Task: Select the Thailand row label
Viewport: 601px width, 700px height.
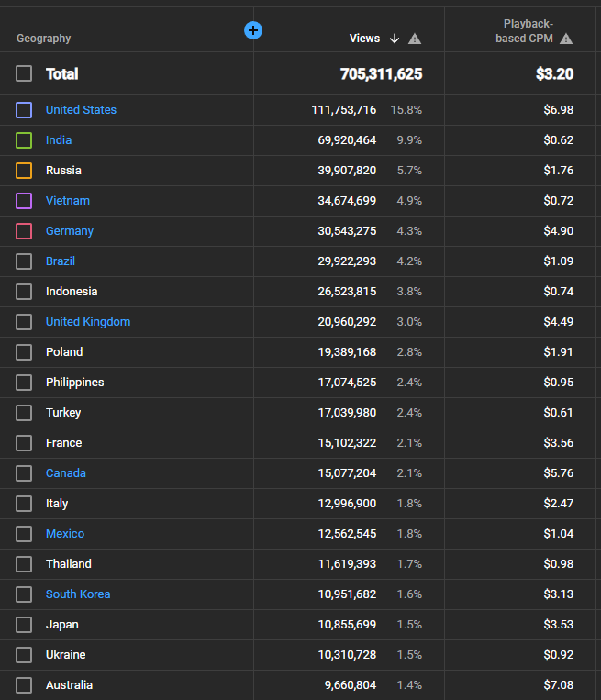Action: pos(68,564)
